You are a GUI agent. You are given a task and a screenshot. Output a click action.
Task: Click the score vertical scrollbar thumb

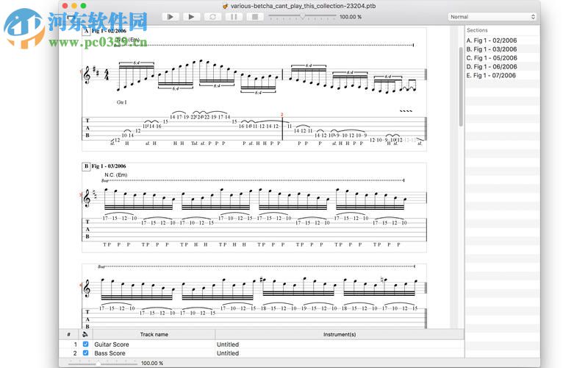pyautogui.click(x=461, y=86)
